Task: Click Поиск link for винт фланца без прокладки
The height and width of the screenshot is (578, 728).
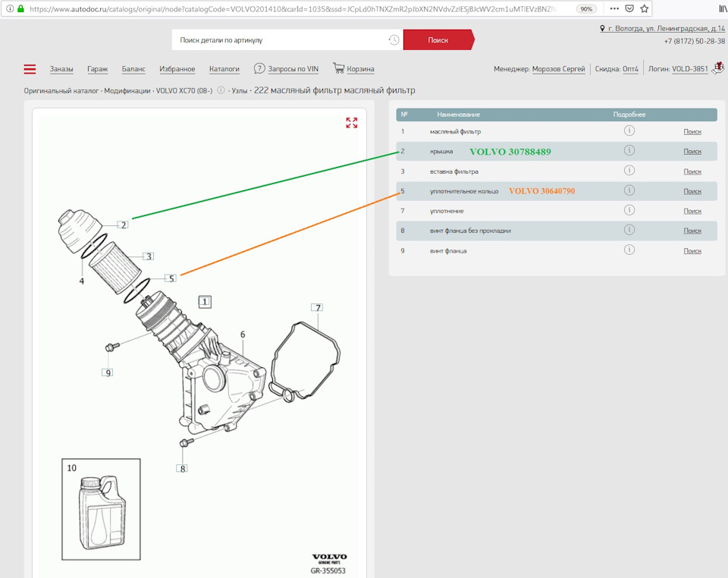Action: [x=692, y=231]
